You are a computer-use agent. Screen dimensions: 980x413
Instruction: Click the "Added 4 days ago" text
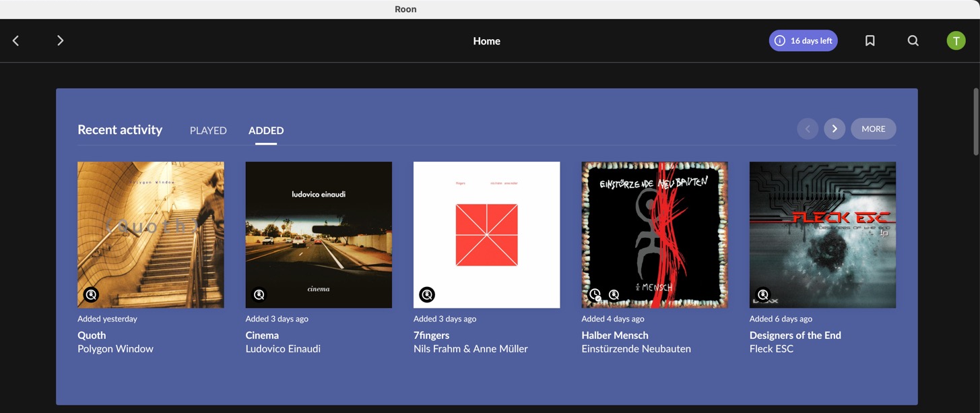coord(613,319)
